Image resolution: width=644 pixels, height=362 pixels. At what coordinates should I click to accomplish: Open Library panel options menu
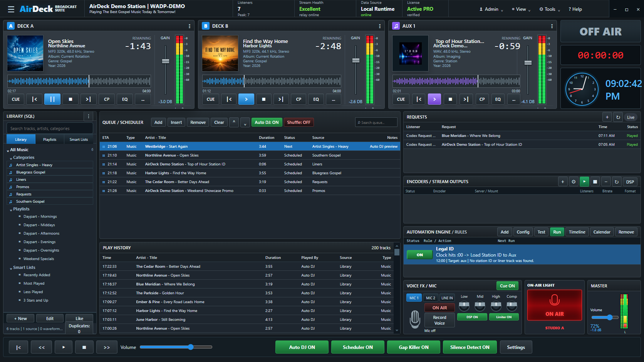coord(89,116)
